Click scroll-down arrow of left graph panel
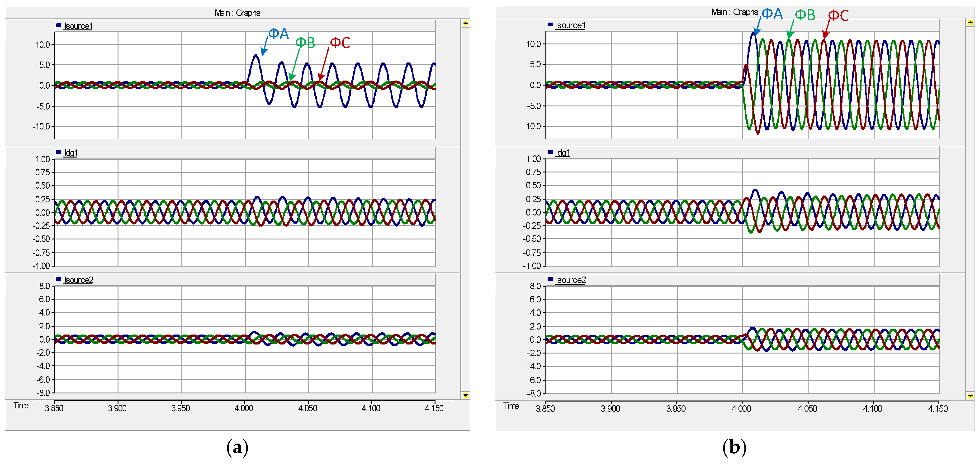 pyautogui.click(x=465, y=396)
